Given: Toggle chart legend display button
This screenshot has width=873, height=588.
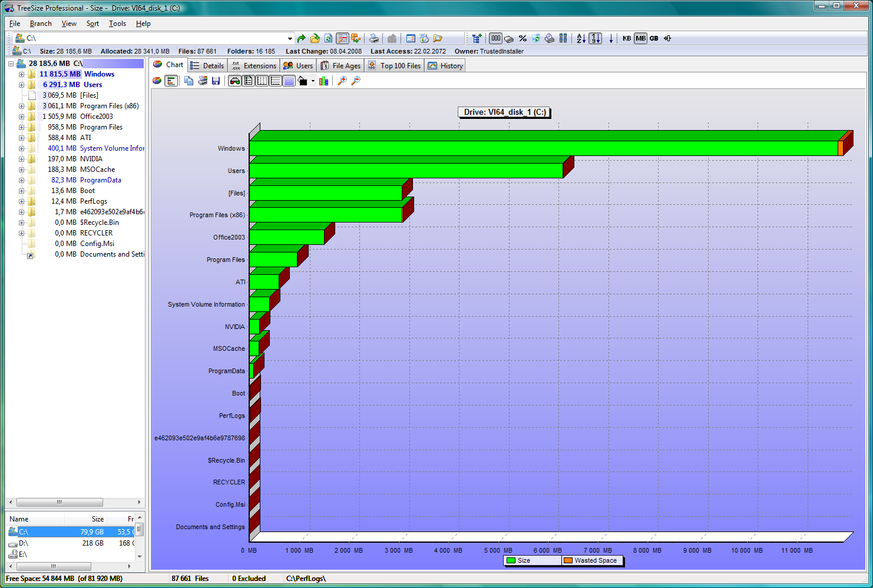Looking at the screenshot, I should coord(249,81).
